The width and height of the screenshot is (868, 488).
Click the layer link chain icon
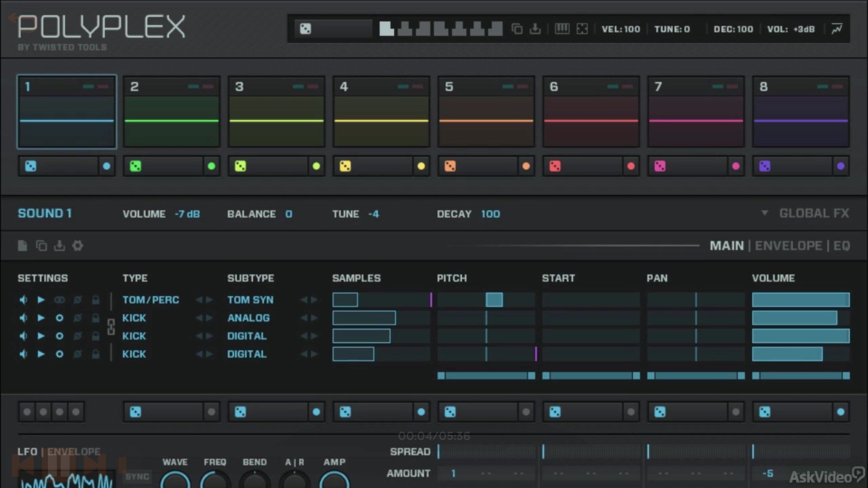click(x=111, y=327)
